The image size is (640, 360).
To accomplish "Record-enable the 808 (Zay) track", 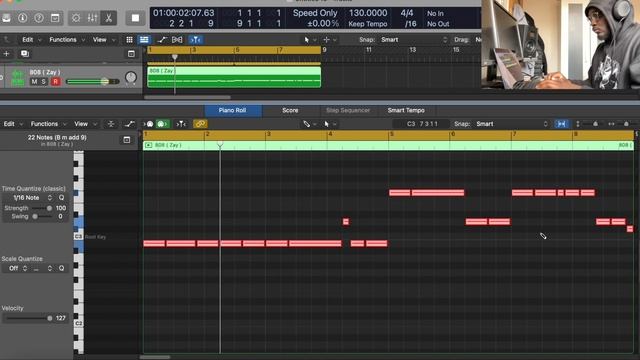I will click(x=56, y=82).
